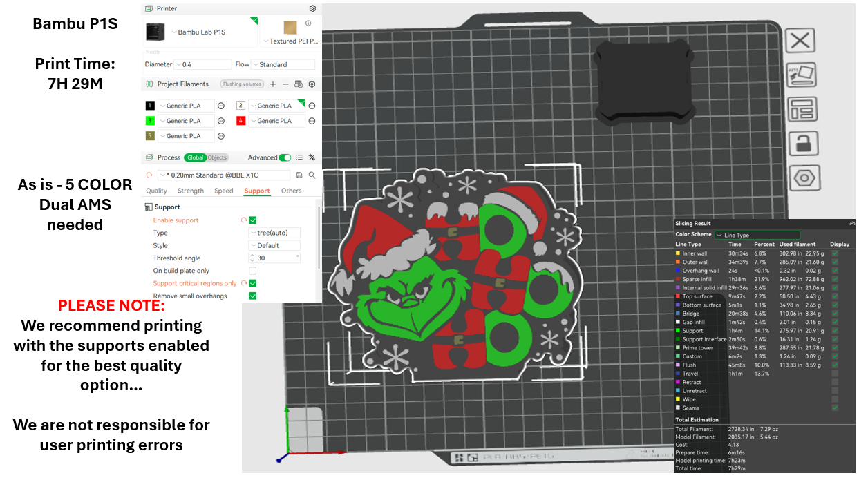Toggle display of Travel lines
The height and width of the screenshot is (489, 868).
point(835,374)
